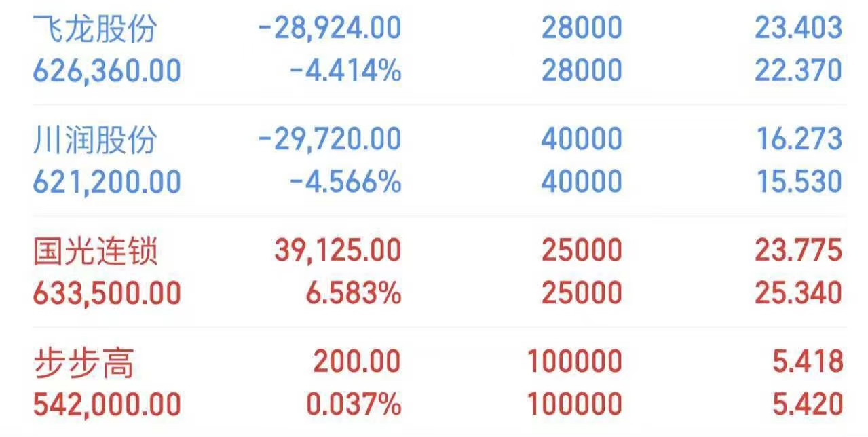Viewport: 868px width, 437px height.
Task: Click market value 542,000.00
Action: [107, 405]
